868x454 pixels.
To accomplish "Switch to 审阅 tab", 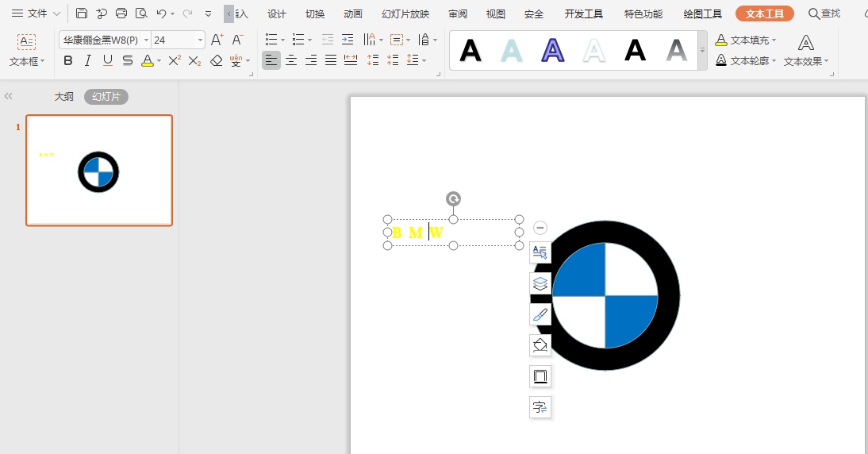I will tap(458, 13).
